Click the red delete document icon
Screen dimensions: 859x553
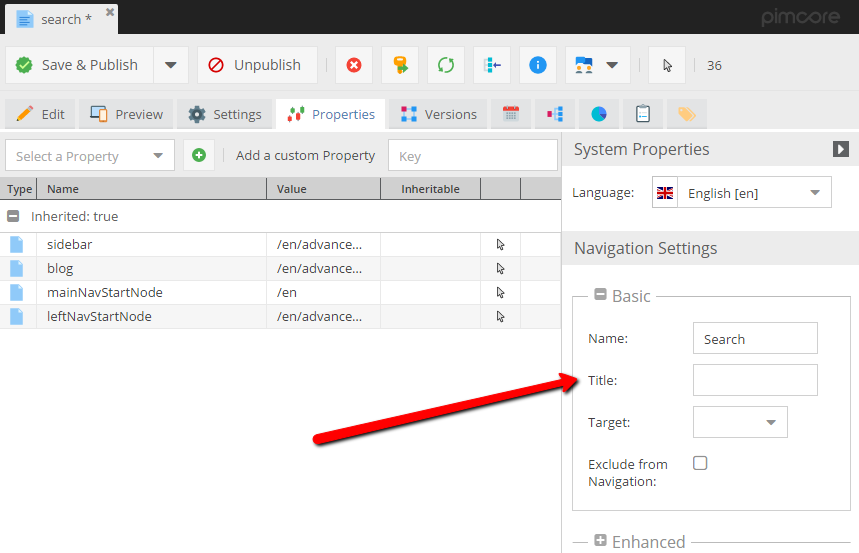[354, 65]
